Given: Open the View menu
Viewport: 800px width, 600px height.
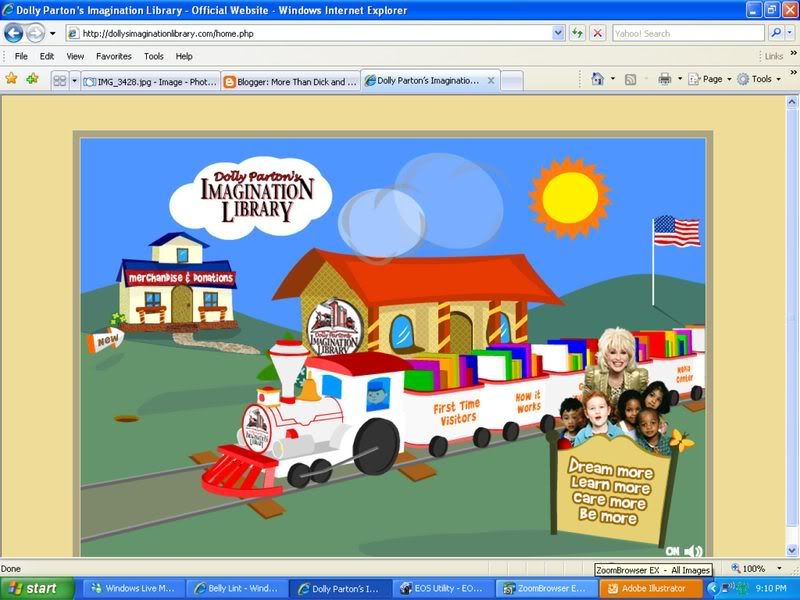Looking at the screenshot, I should [x=75, y=56].
